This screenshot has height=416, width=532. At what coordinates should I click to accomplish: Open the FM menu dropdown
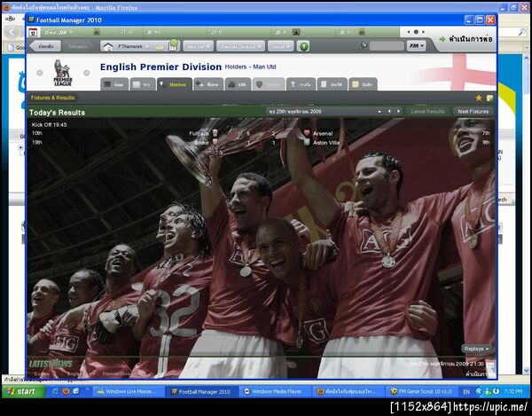click(417, 46)
